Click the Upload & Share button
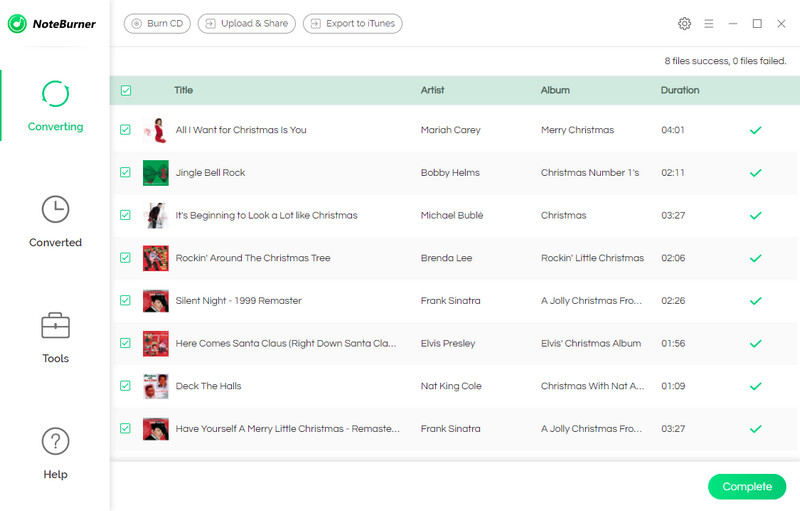The width and height of the screenshot is (800, 511). (x=246, y=23)
